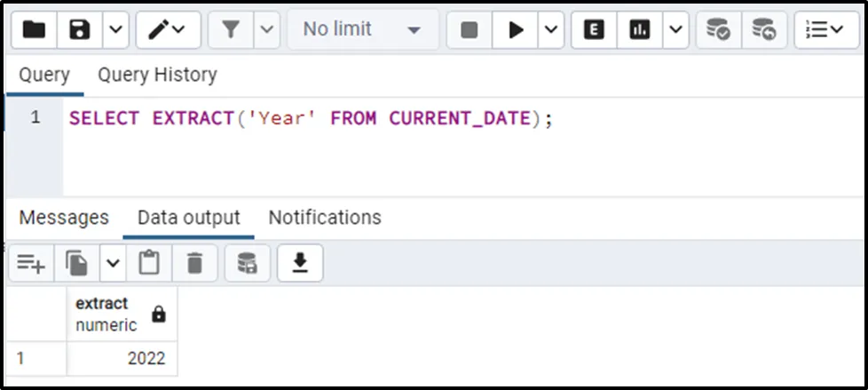Click the Open File folder icon
This screenshot has width=868, height=390.
click(34, 30)
